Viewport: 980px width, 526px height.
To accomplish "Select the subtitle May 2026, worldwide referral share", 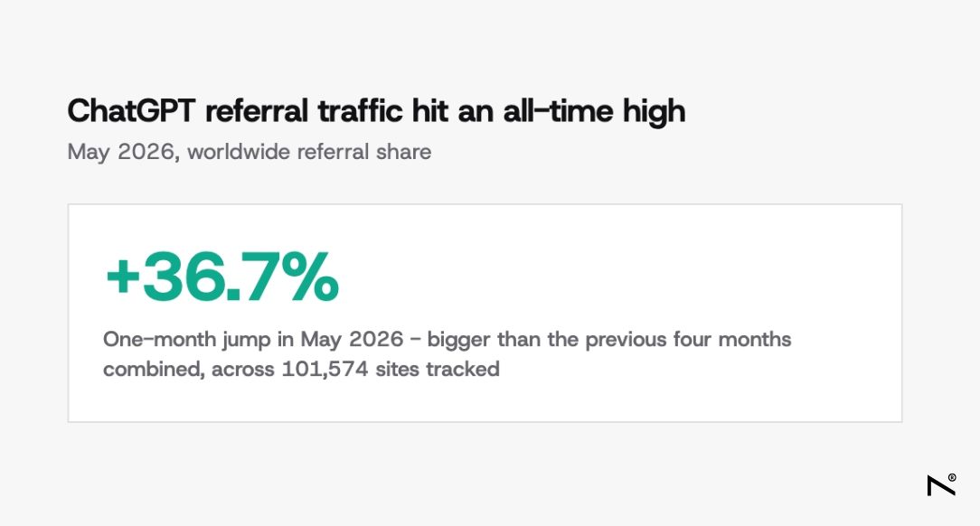I will pyautogui.click(x=250, y=152).
